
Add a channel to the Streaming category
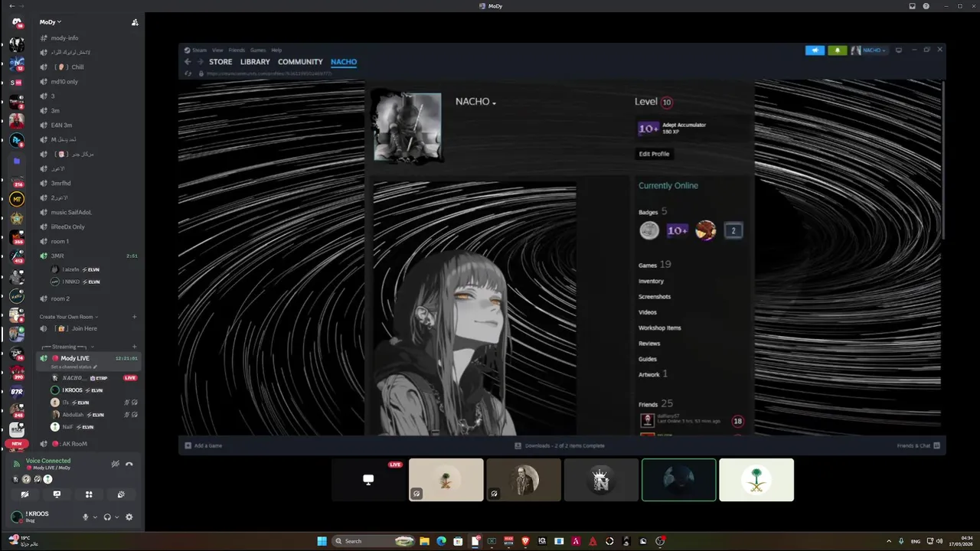point(135,347)
